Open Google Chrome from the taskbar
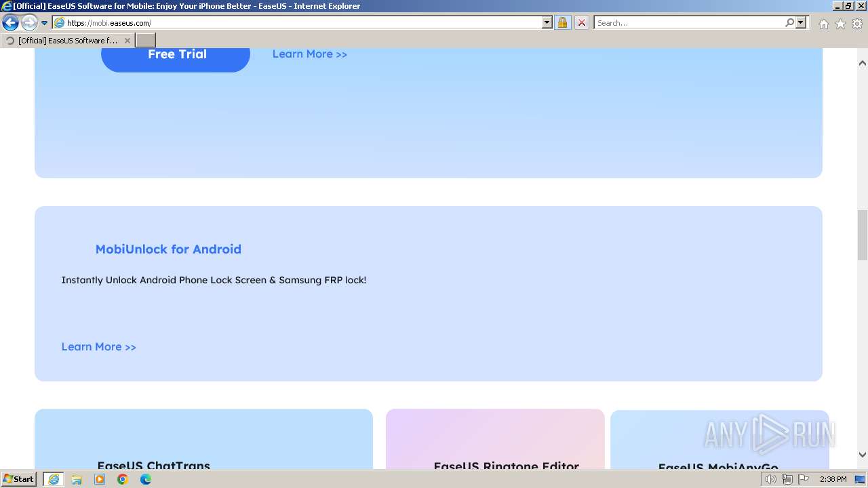This screenshot has width=868, height=488. pos(123,479)
